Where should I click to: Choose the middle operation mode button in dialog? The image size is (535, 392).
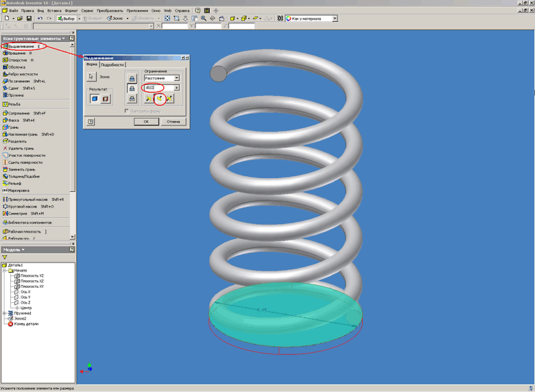point(132,88)
